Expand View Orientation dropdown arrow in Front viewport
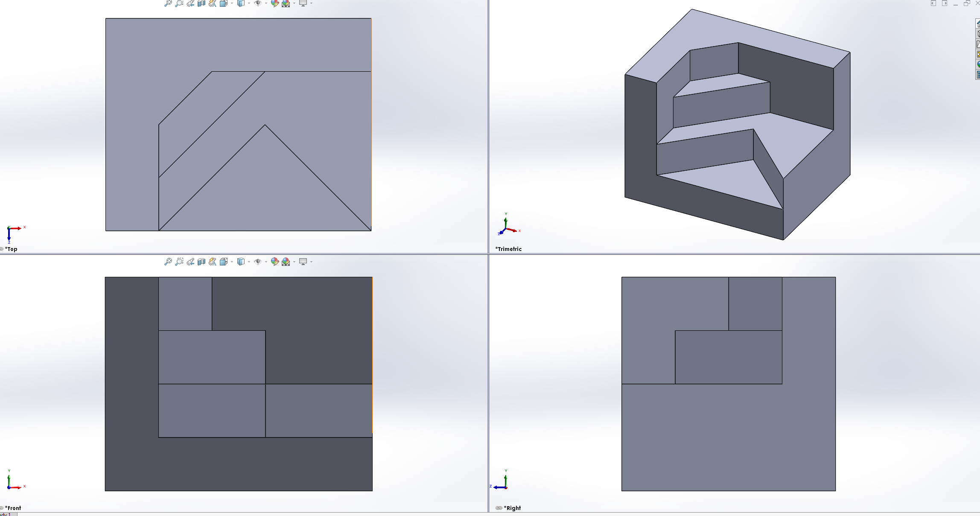The image size is (980, 516). point(232,262)
